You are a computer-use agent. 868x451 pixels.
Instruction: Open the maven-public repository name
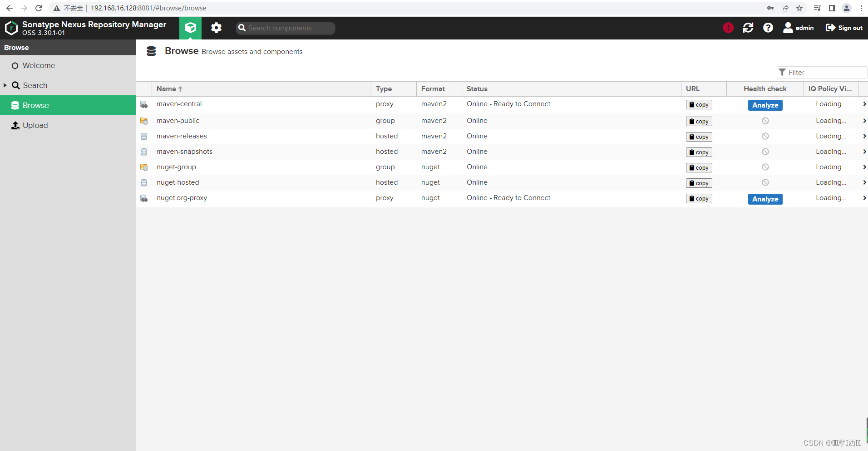[x=178, y=121]
